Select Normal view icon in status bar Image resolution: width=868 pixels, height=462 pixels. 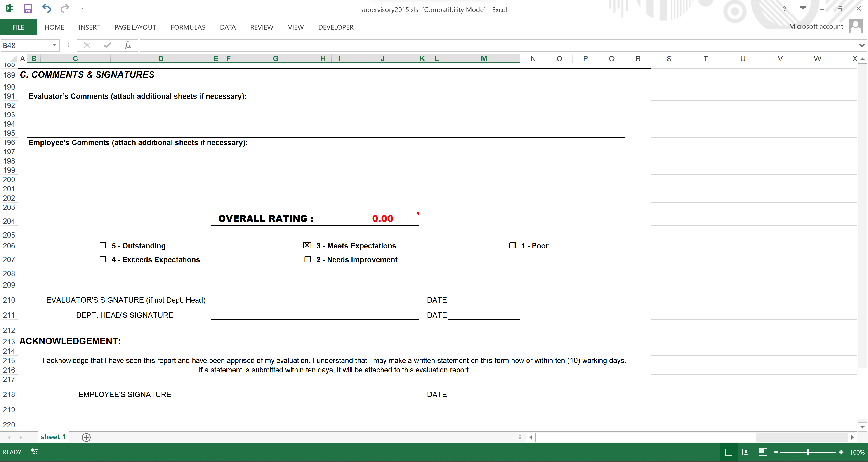pos(729,452)
